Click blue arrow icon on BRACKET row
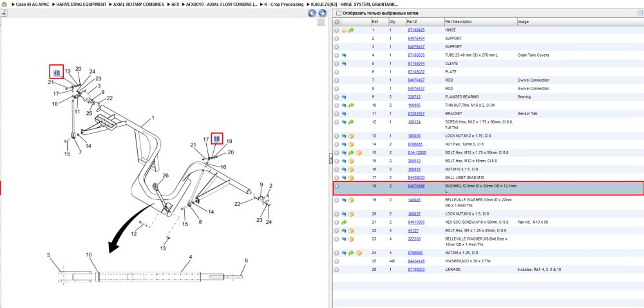 point(344,114)
